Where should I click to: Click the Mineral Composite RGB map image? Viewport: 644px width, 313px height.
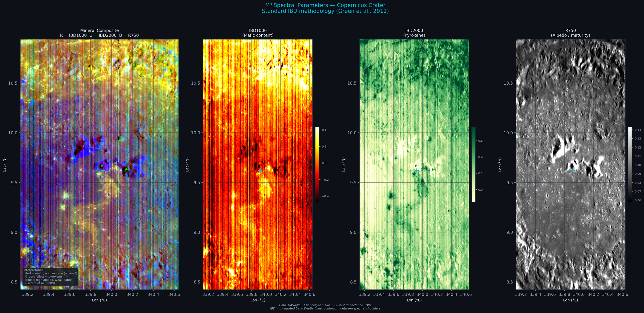[x=100, y=164]
